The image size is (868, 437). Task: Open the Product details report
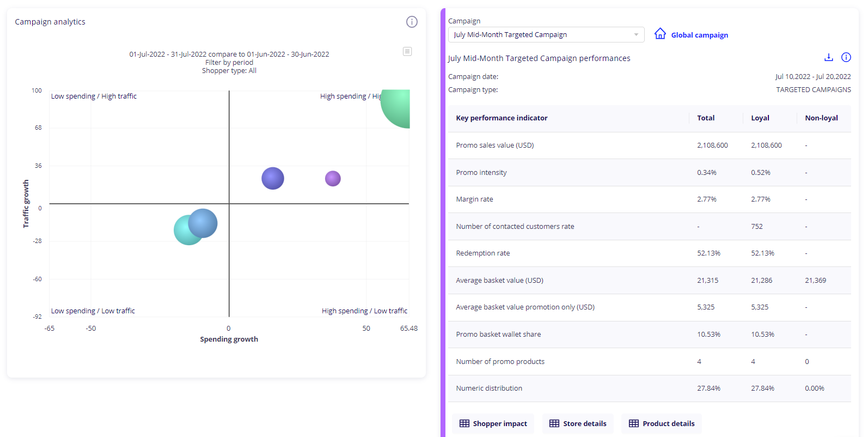(x=661, y=423)
